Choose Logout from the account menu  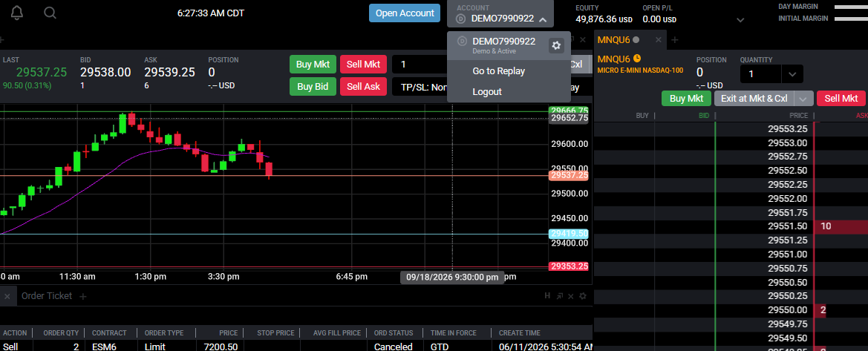(487, 92)
